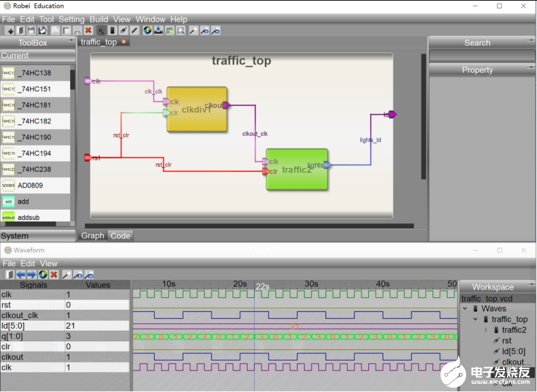Click the globe refresh icon in main toolbar
Image resolution: width=537 pixels, height=392 pixels.
pos(147,31)
